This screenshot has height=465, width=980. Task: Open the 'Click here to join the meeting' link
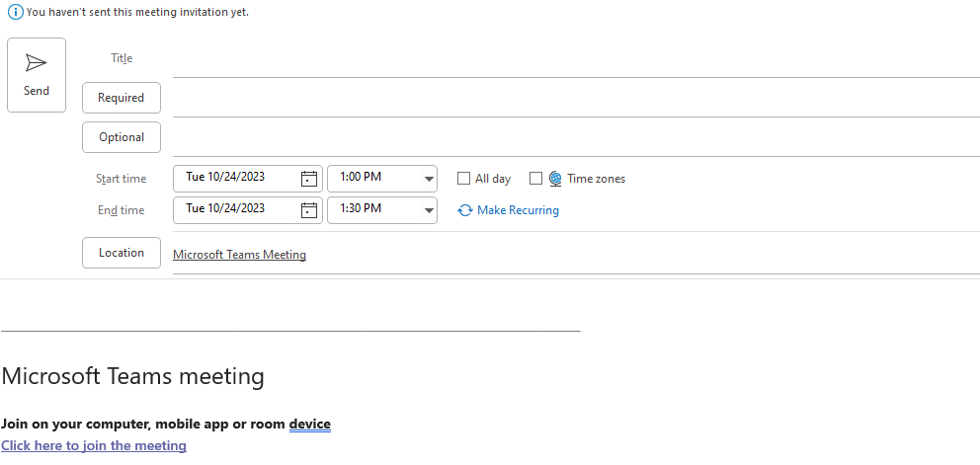tap(94, 445)
